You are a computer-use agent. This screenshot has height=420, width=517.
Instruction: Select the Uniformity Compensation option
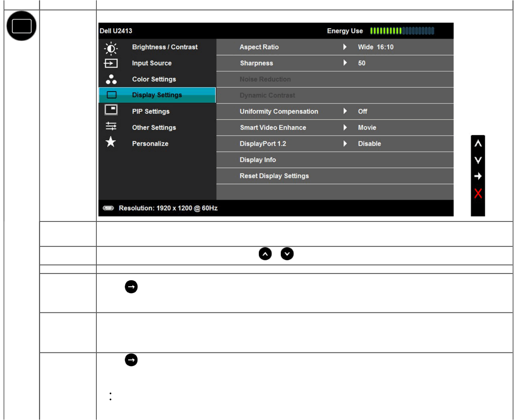[x=335, y=111]
